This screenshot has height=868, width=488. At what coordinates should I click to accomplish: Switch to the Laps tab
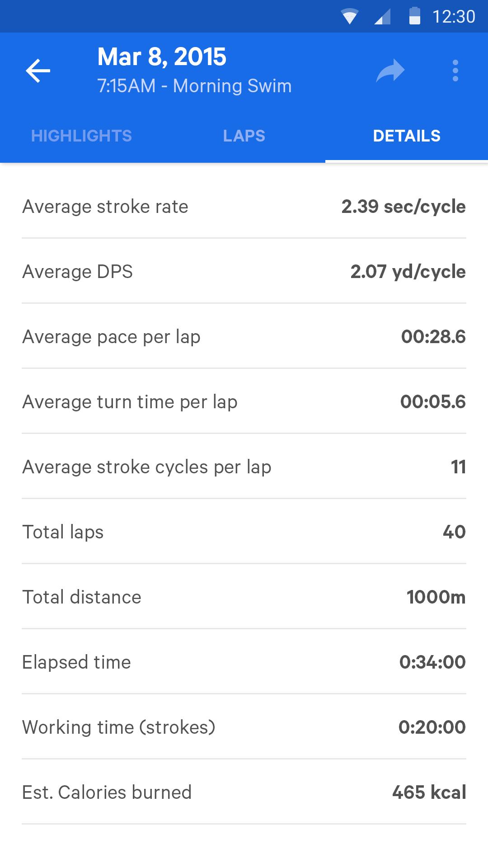click(x=244, y=136)
